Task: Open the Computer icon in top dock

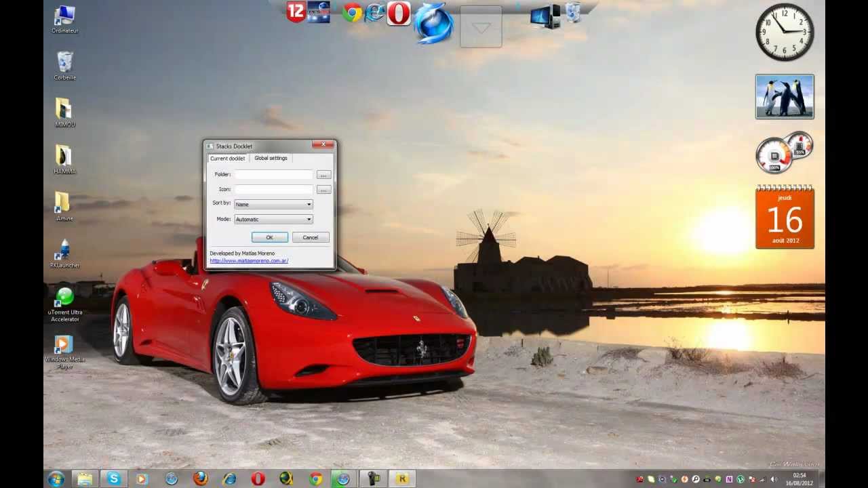Action: click(545, 16)
